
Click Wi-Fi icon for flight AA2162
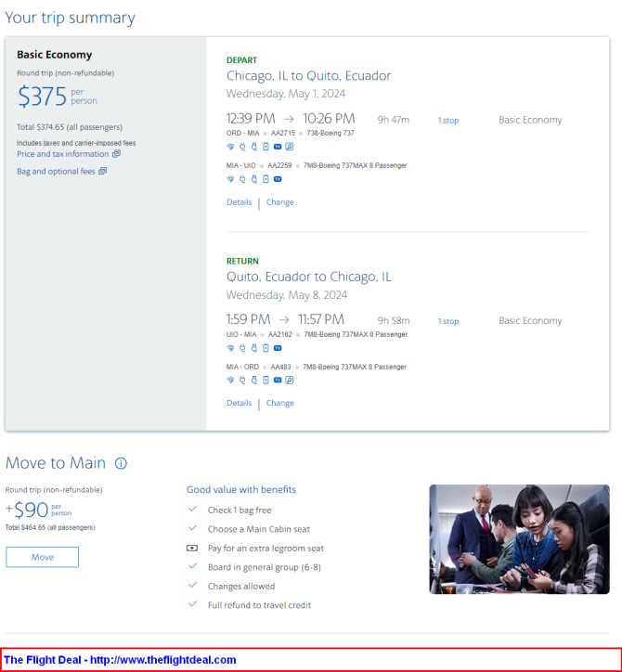pos(230,348)
